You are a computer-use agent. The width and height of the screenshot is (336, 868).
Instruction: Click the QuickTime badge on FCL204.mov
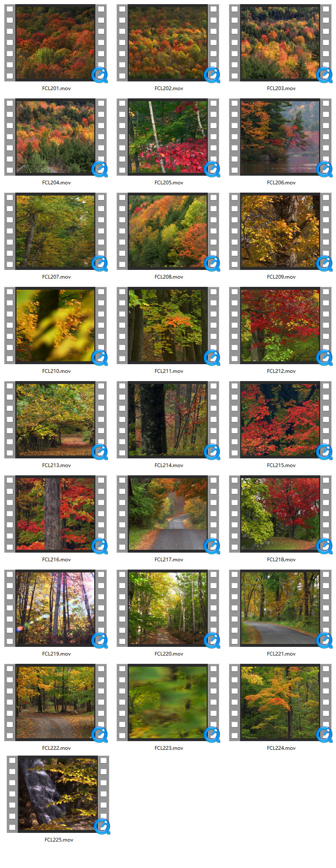click(x=100, y=169)
